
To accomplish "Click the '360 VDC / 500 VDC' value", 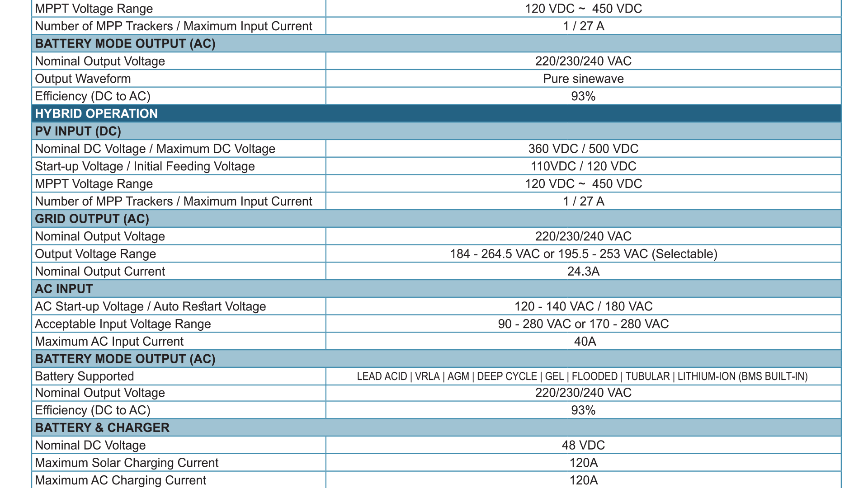I will coord(583,149).
